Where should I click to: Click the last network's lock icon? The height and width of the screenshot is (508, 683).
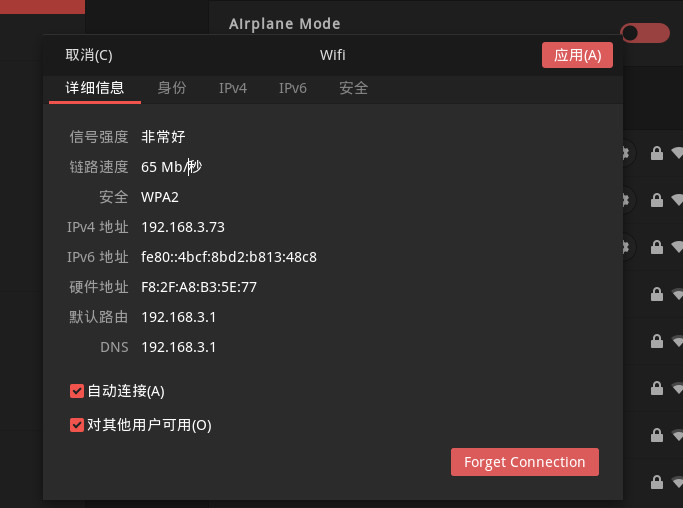656,482
